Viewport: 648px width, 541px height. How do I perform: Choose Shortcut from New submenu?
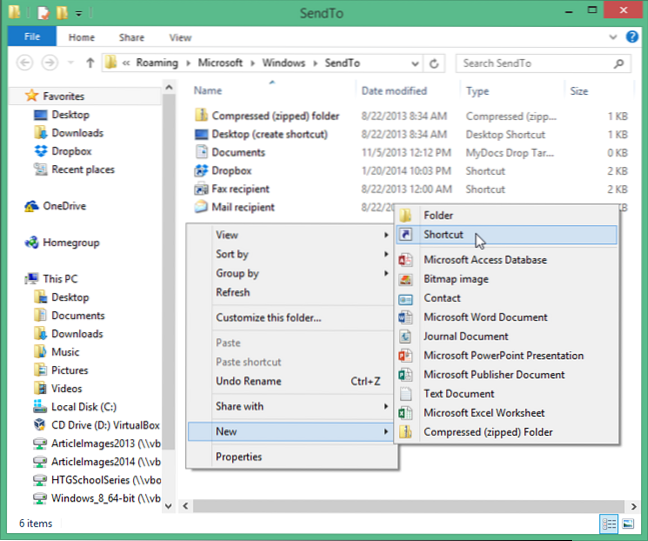pos(443,234)
